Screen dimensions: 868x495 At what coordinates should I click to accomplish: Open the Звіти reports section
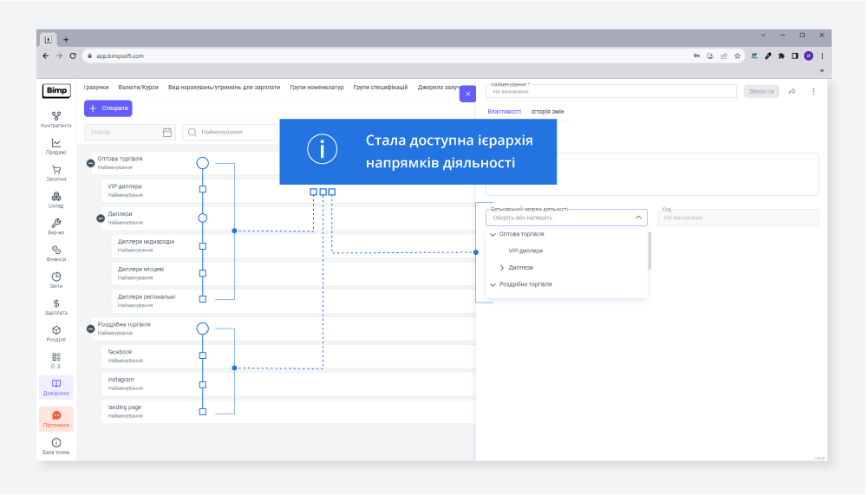56,279
